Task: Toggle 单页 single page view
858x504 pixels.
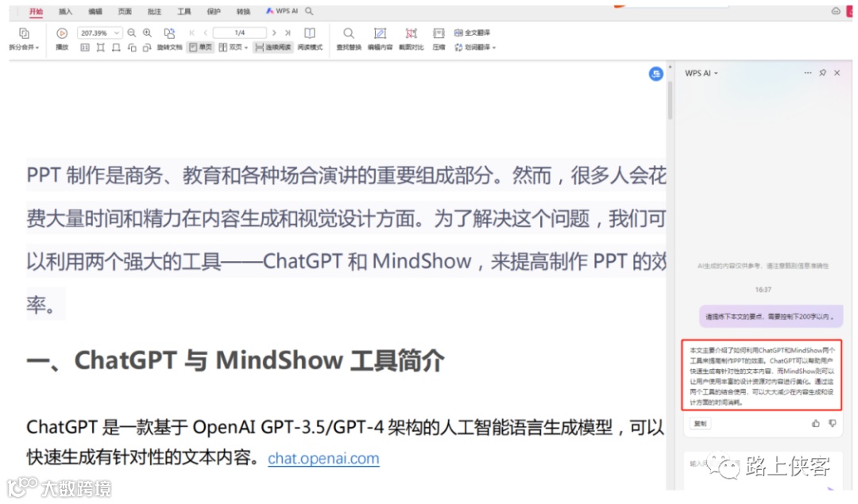Action: 200,48
